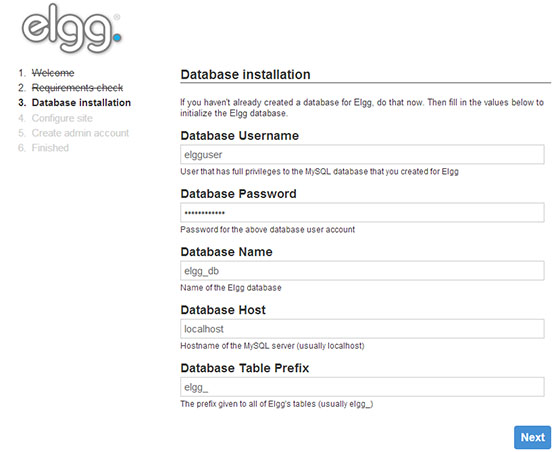Click the Database Table Prefix field
The image size is (560, 452).
pos(362,387)
